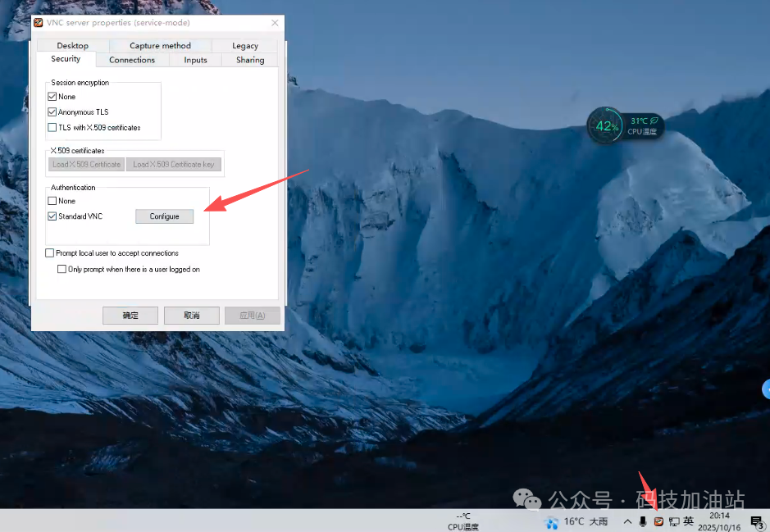Switch to the Desktop tab
The height and width of the screenshot is (532, 770).
click(73, 46)
